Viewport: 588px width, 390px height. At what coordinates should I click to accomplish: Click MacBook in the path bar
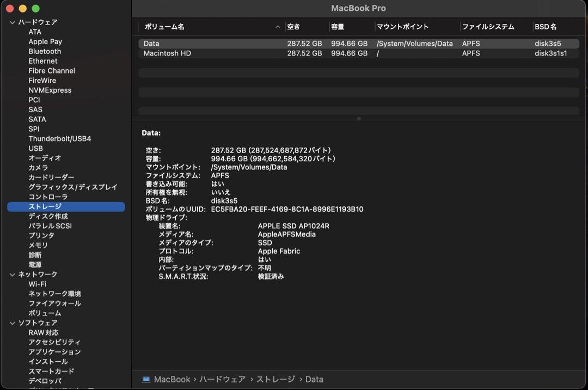[172, 380]
